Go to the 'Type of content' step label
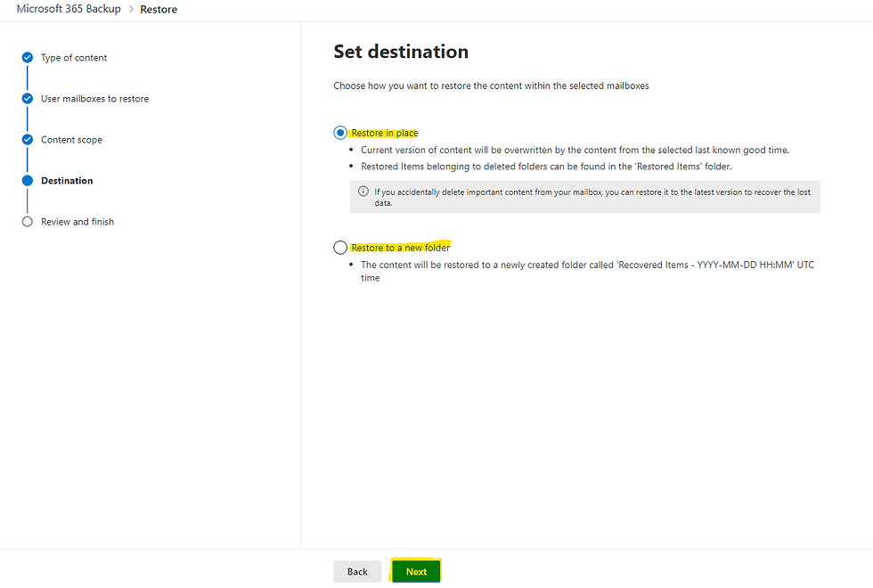Image resolution: width=873 pixels, height=588 pixels. coord(74,58)
